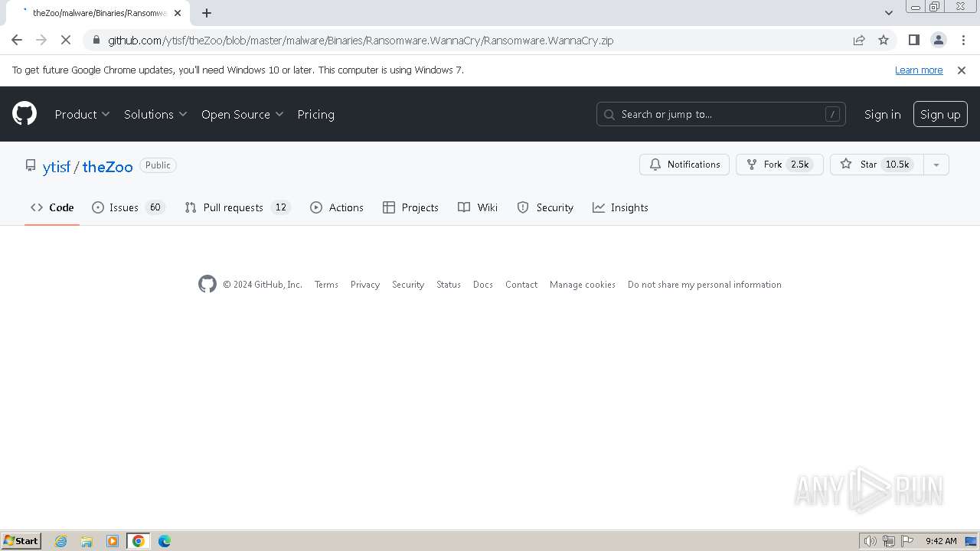980x551 pixels.
Task: Toggle the Chrome side panel icon
Action: pyautogui.click(x=913, y=40)
